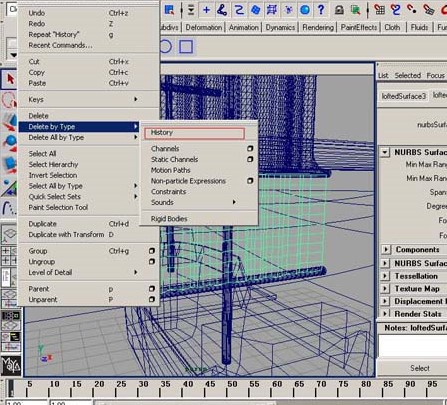Choose the Lasso selection tool
The height and width of the screenshot is (405, 447).
click(x=9, y=100)
